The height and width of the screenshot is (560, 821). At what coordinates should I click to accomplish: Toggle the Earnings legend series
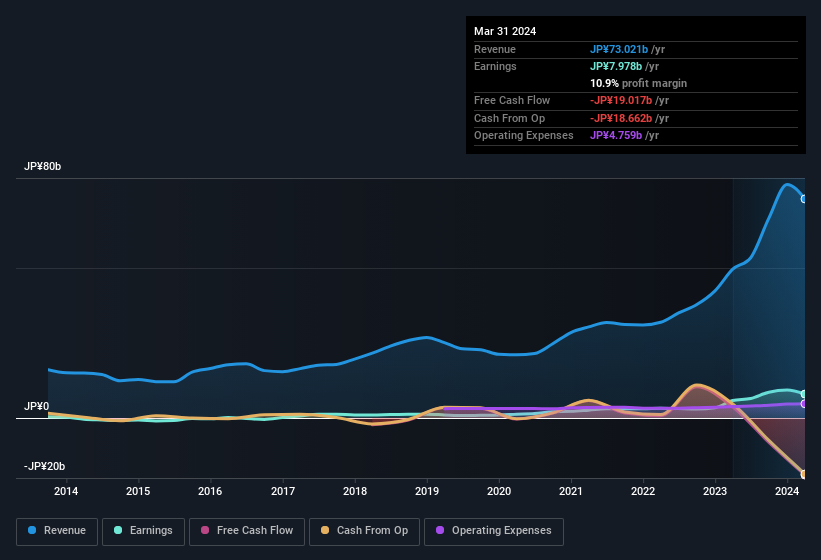143,531
